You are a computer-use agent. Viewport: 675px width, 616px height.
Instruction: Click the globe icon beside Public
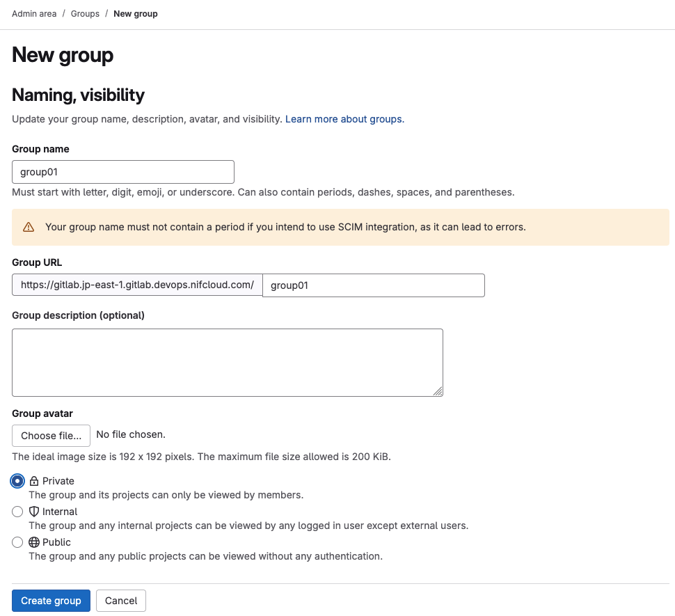coord(34,542)
